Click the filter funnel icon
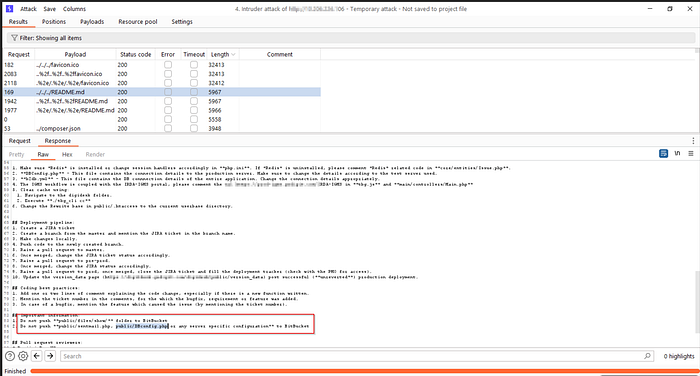Image resolution: width=700 pixels, height=376 pixels. point(14,38)
